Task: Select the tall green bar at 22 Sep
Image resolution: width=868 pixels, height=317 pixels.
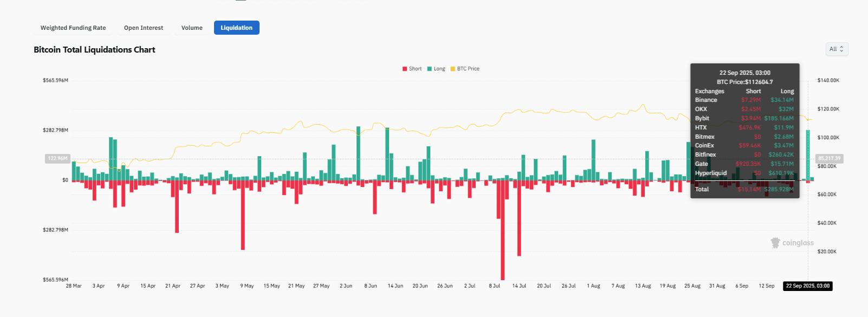Action: (808, 155)
